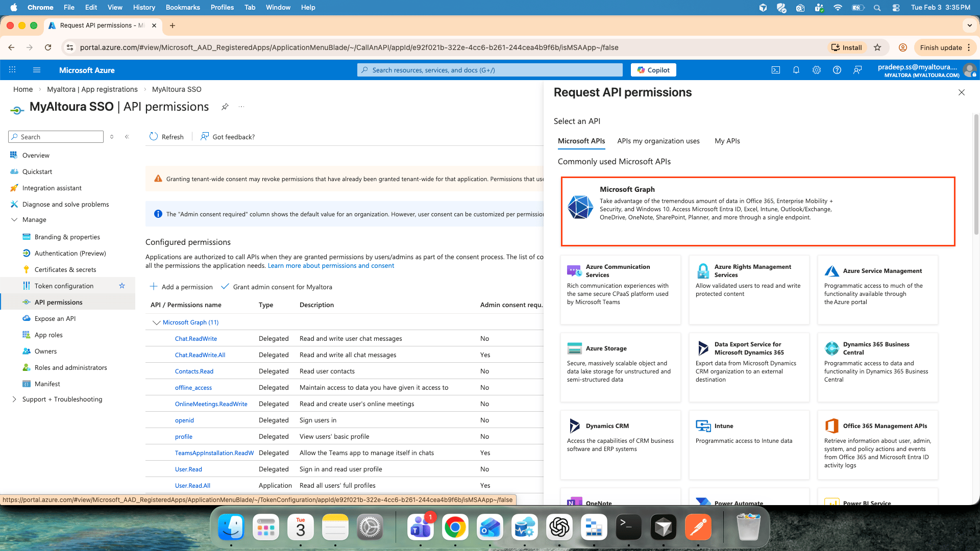The height and width of the screenshot is (551, 980).
Task: Open Quickstart in the sidebar
Action: click(37, 171)
